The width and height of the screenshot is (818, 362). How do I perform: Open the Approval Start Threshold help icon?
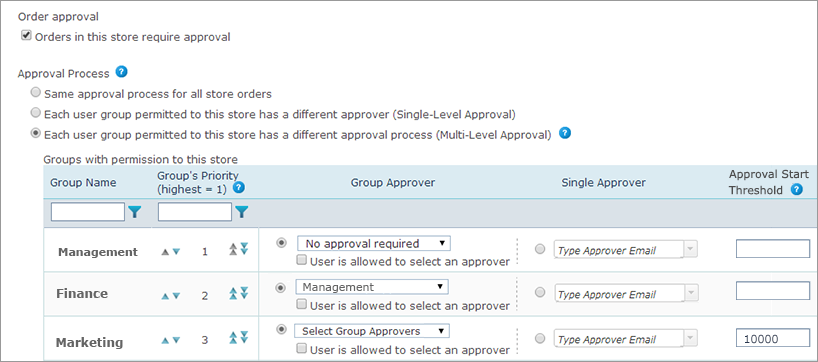(797, 190)
